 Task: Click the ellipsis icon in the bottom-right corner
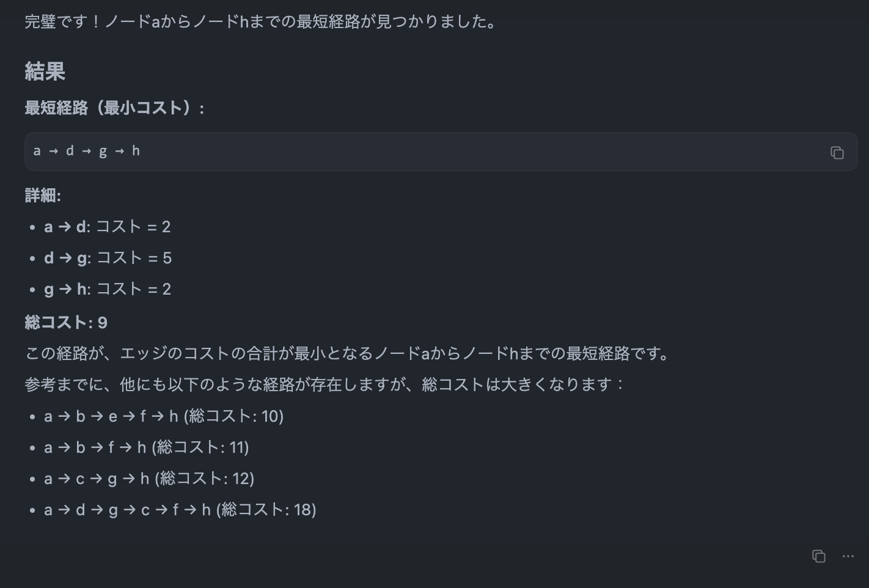coord(848,556)
